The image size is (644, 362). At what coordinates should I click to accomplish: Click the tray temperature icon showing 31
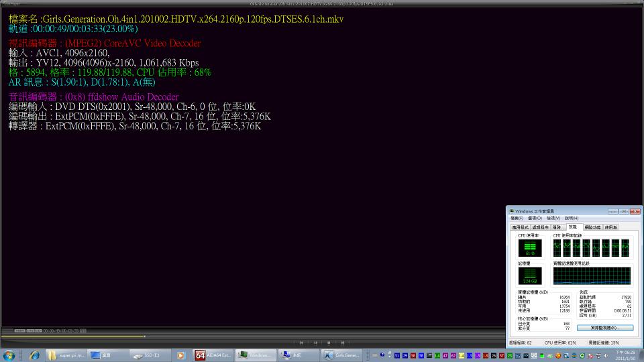pos(397,356)
